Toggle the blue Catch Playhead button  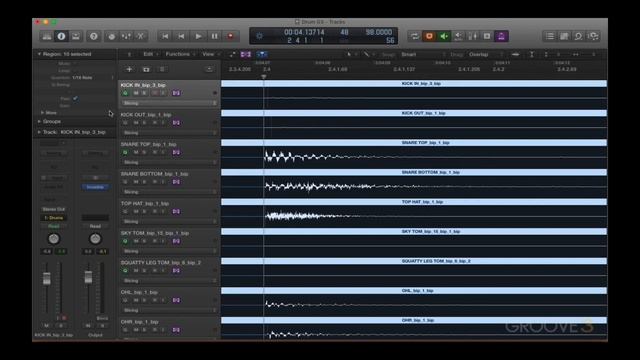click(x=261, y=54)
